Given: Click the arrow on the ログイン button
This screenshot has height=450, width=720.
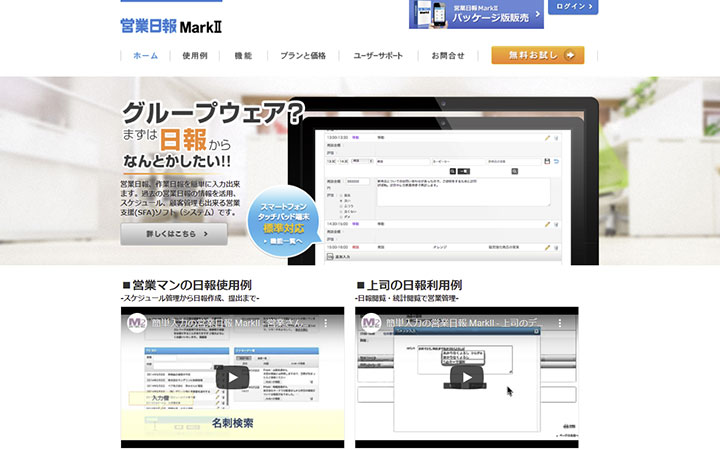Looking at the screenshot, I should tap(591, 6).
